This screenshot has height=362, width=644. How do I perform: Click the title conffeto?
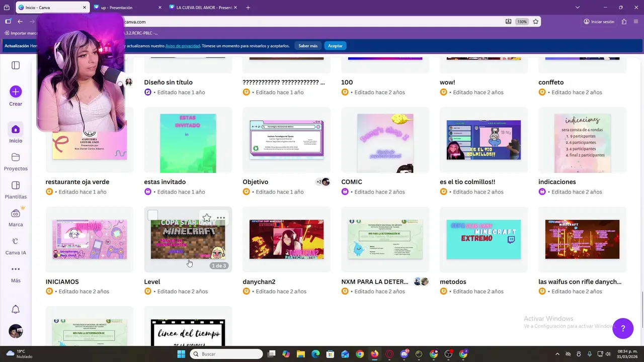[551, 82]
